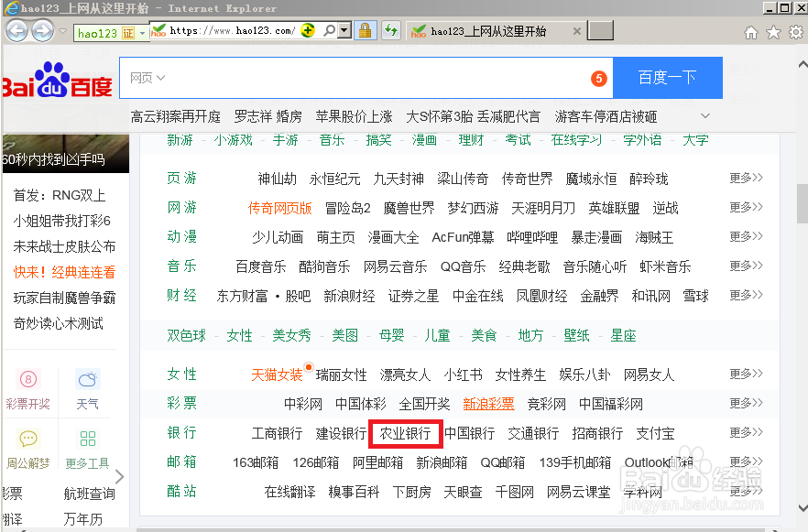Open the 哔哩哔哩 link
Image resolution: width=808 pixels, height=532 pixels.
coord(532,237)
